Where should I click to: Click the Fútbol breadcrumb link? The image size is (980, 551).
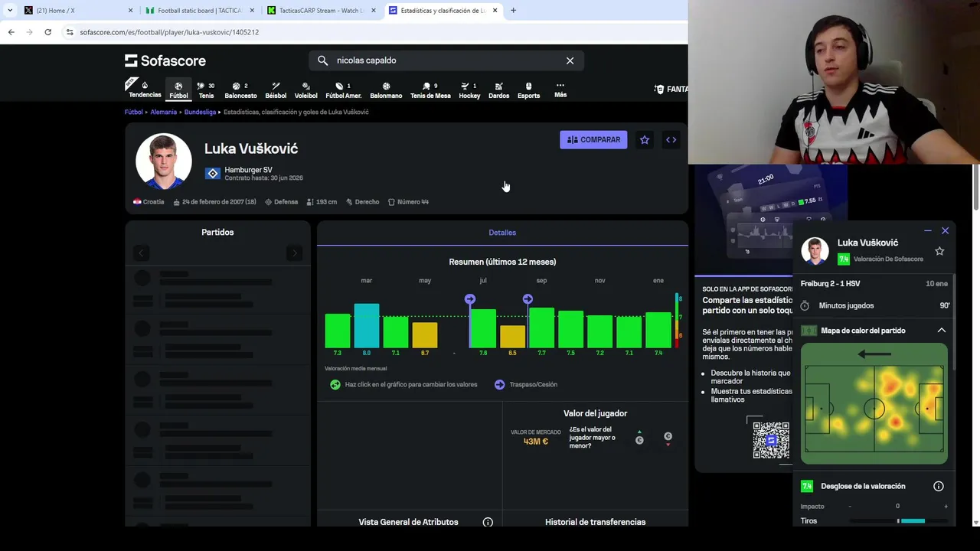[x=134, y=112]
